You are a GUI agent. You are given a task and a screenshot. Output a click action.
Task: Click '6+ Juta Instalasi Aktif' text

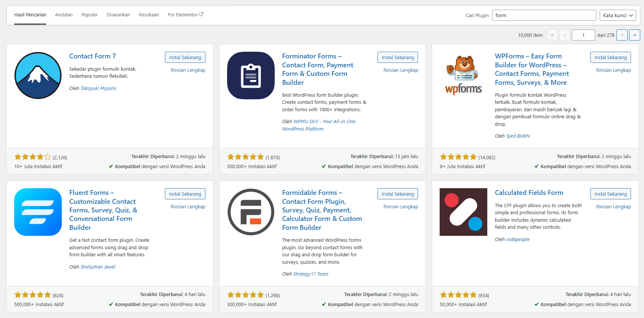coord(462,167)
